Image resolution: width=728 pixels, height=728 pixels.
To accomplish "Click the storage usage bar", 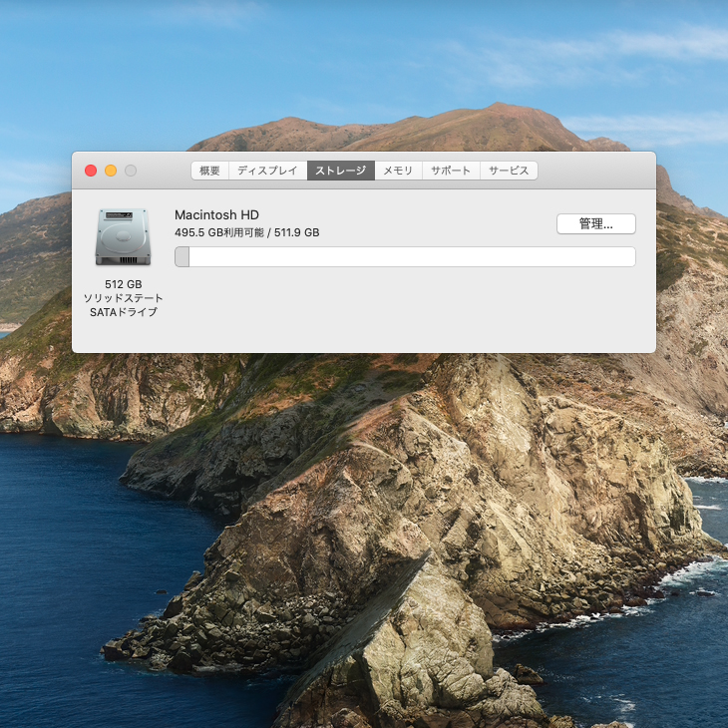I will click(x=405, y=256).
